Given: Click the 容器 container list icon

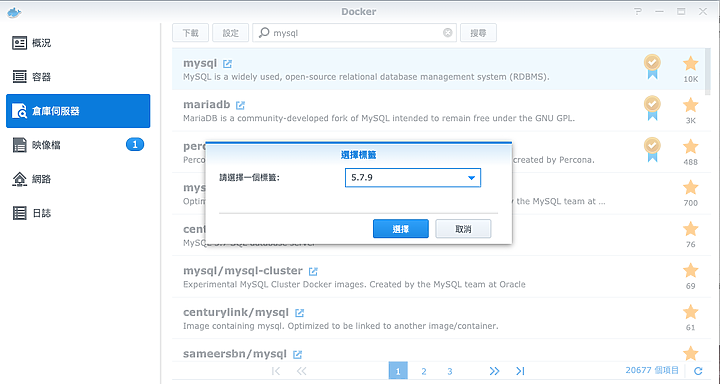Looking at the screenshot, I should 19,77.
